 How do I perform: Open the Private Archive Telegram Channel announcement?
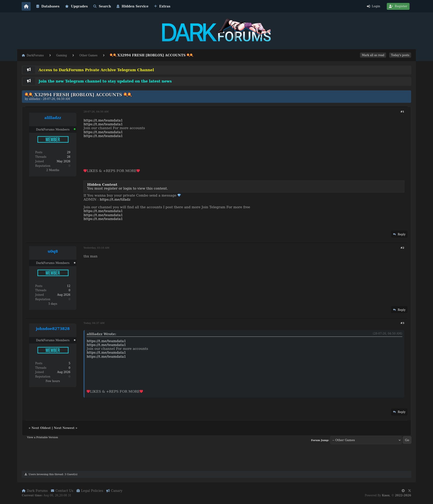point(96,70)
